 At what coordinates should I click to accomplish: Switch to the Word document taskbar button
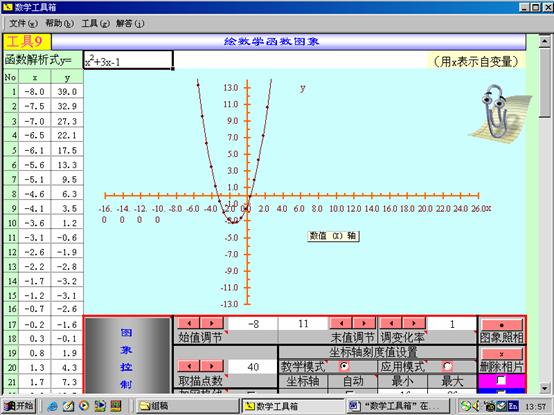(x=398, y=406)
